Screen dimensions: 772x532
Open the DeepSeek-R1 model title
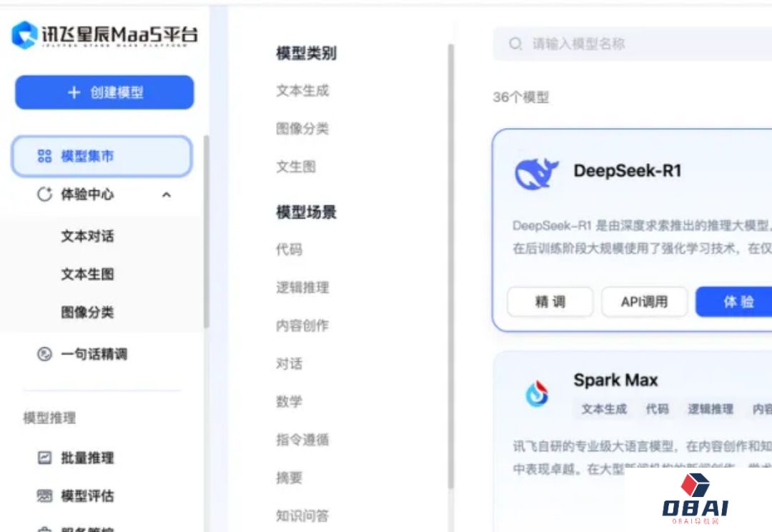coord(628,171)
